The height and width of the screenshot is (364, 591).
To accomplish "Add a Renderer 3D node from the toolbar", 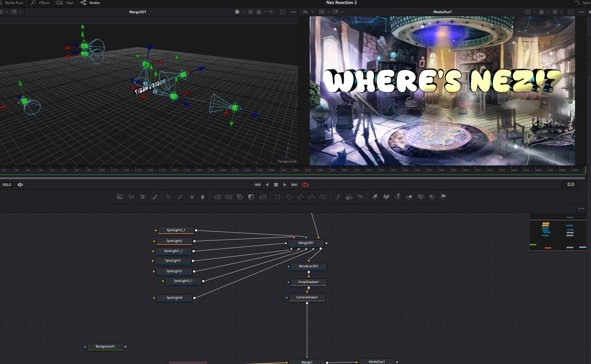I will tap(443, 197).
